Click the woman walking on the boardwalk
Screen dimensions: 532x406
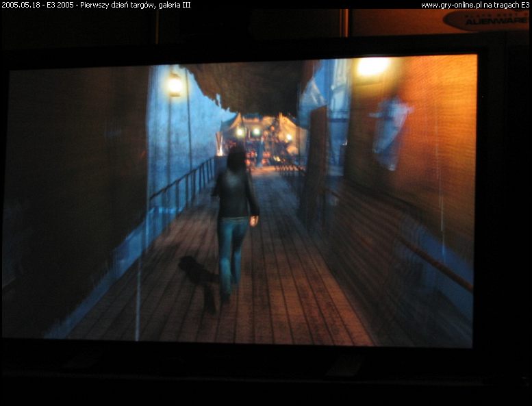click(x=236, y=224)
